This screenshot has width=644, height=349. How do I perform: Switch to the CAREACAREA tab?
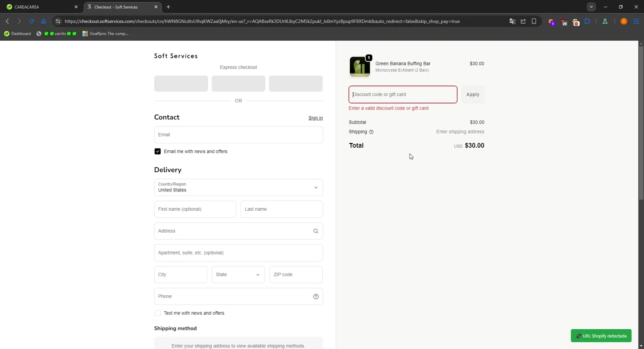pos(41,7)
